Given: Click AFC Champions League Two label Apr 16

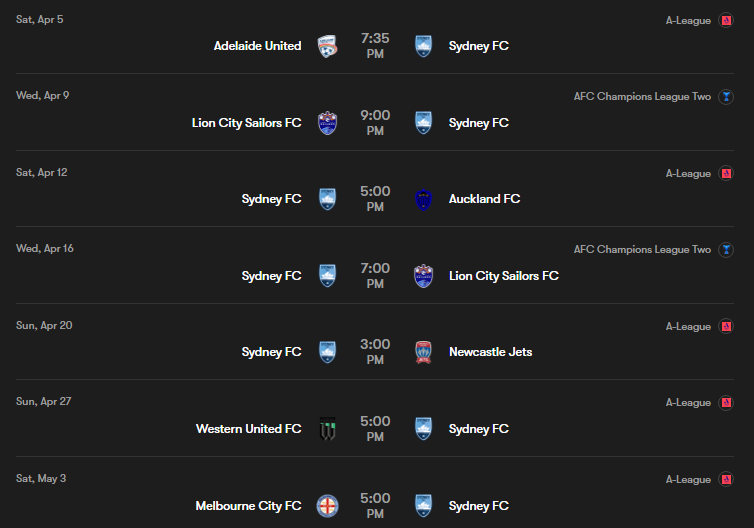Looking at the screenshot, I should (x=642, y=250).
